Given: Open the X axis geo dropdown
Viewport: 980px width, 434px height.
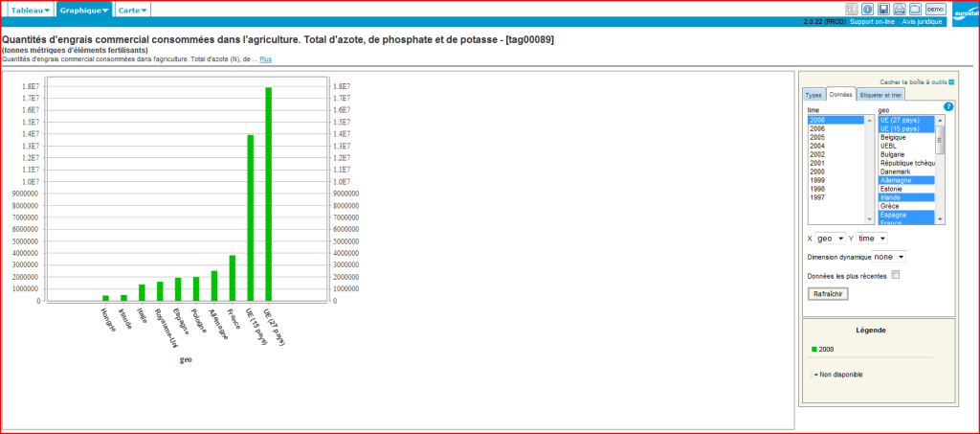Looking at the screenshot, I should point(830,239).
